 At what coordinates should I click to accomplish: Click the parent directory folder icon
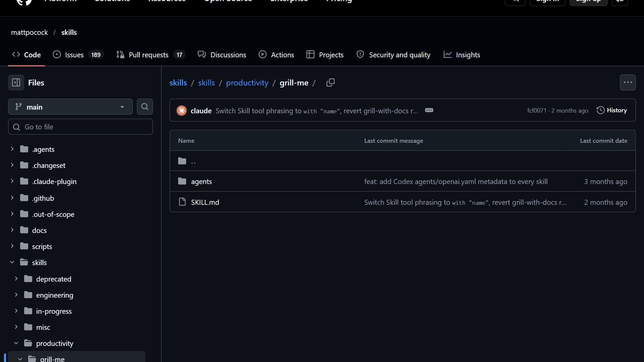click(x=182, y=161)
